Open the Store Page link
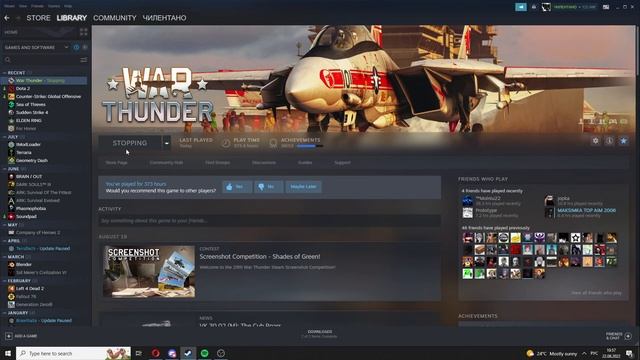The width and height of the screenshot is (640, 360). tap(117, 162)
